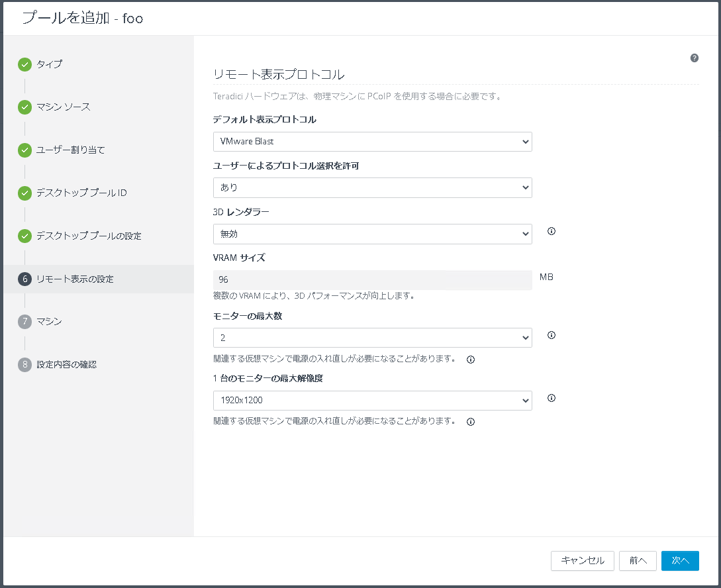Go to the デスクトップ プールの設定 step
Viewport: 721px width, 588px height.
tap(89, 236)
